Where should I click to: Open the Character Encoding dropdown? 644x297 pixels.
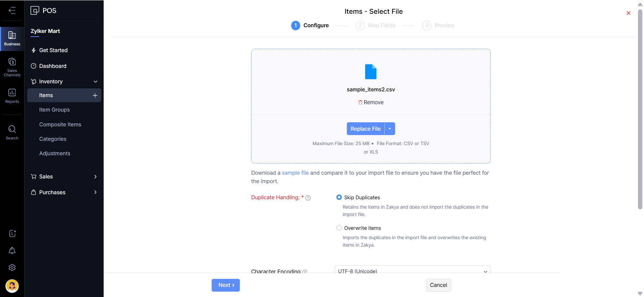pos(412,270)
